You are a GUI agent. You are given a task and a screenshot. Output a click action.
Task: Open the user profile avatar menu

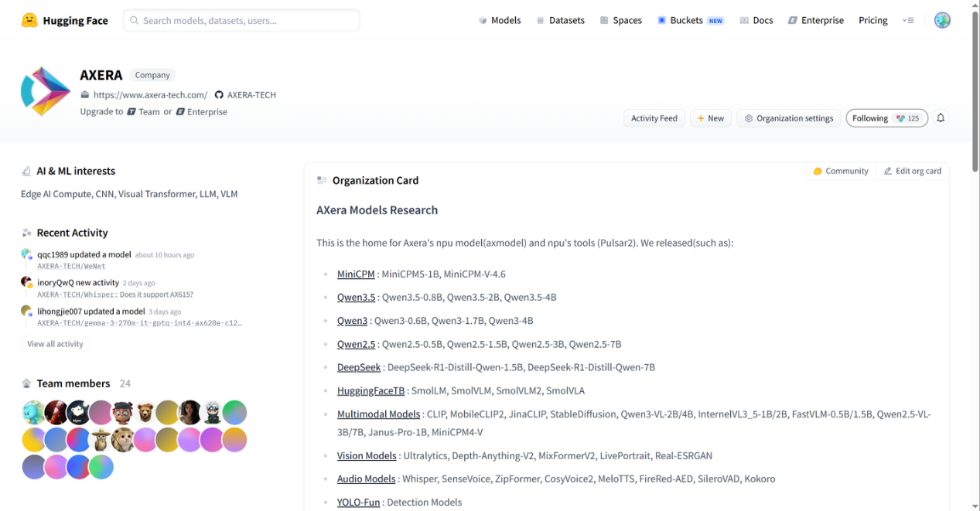pyautogui.click(x=942, y=20)
